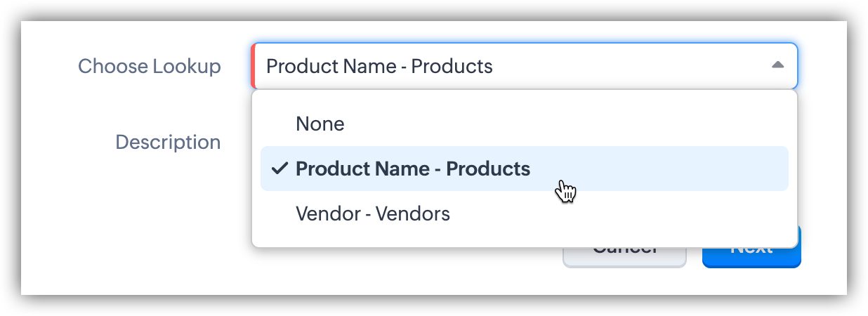The height and width of the screenshot is (316, 868).
Task: Click Next to continue
Action: coord(751,257)
